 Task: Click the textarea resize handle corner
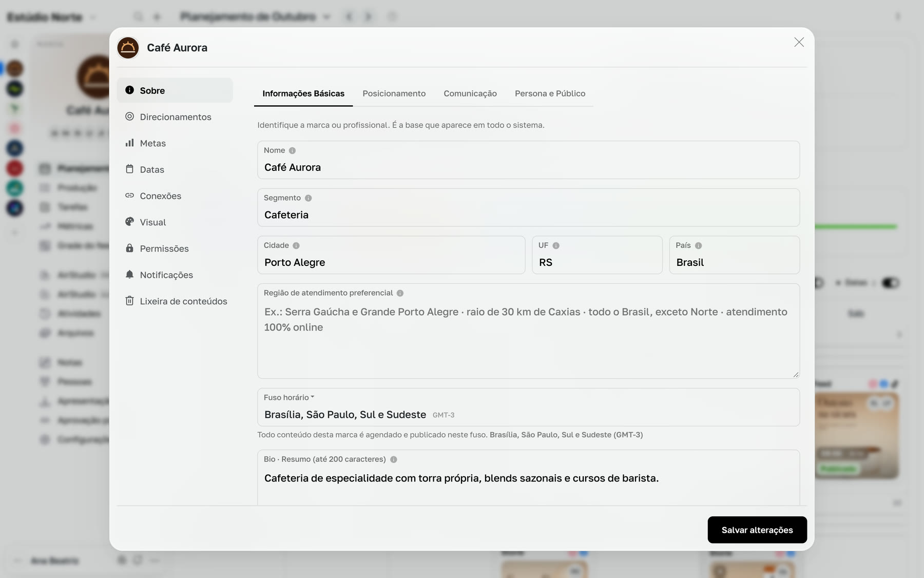(x=796, y=375)
